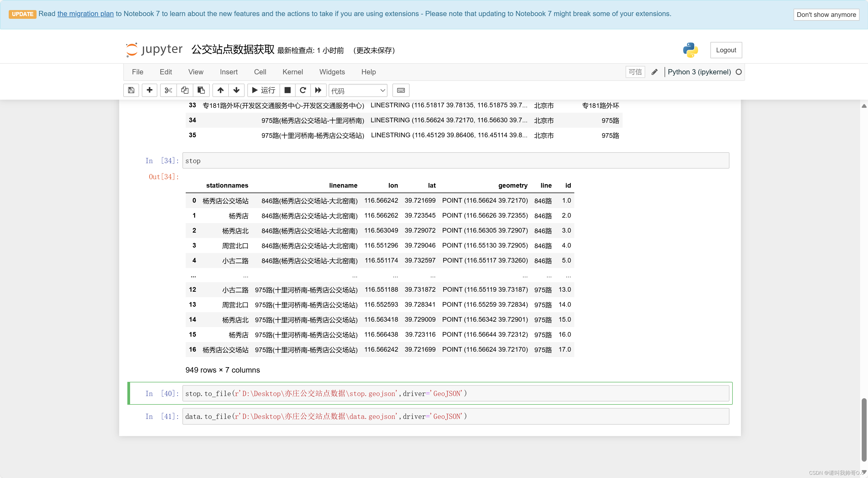
Task: Click the migration plan link
Action: tap(85, 14)
